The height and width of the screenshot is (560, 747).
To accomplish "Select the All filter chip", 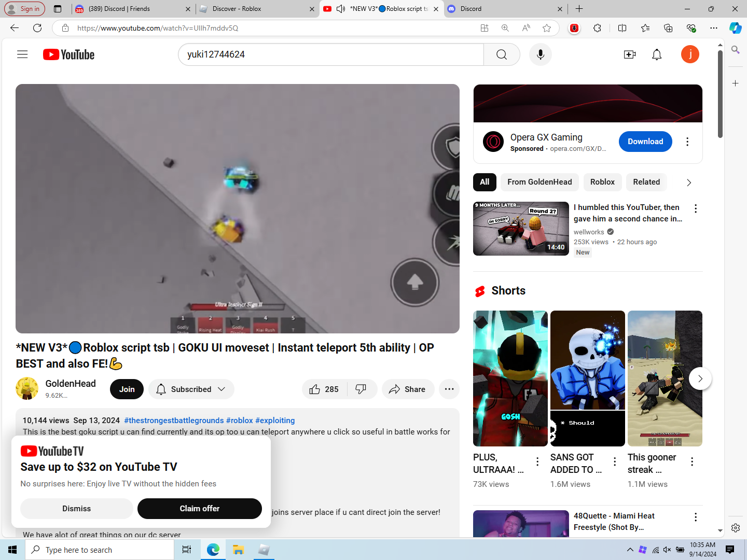I will click(485, 182).
